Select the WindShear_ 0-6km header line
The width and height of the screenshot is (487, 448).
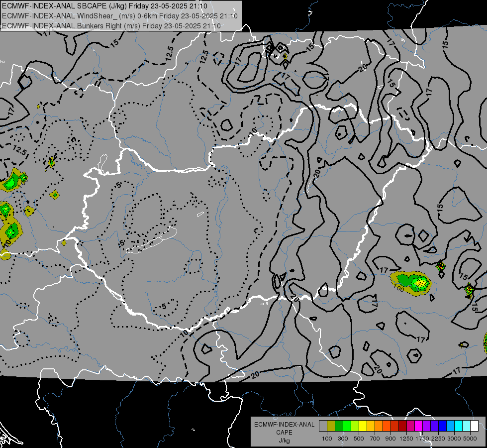[x=120, y=16]
